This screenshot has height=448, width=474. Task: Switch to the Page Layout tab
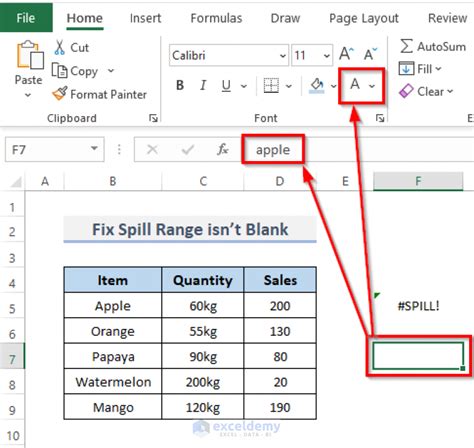point(364,18)
